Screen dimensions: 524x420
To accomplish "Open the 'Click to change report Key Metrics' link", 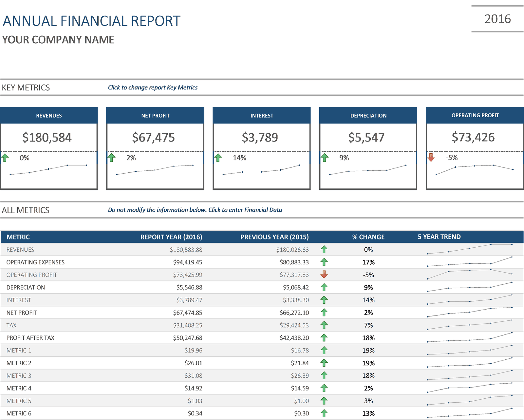I will pos(153,87).
